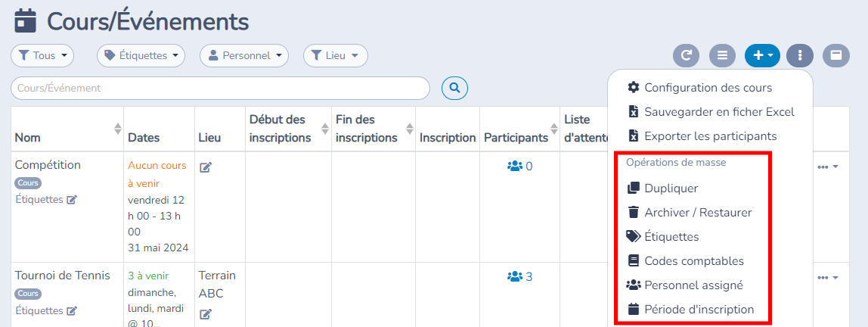Edit Étiquettes for Tournoi de Tennis row
Viewport: 868px width, 327px height.
coord(71,311)
